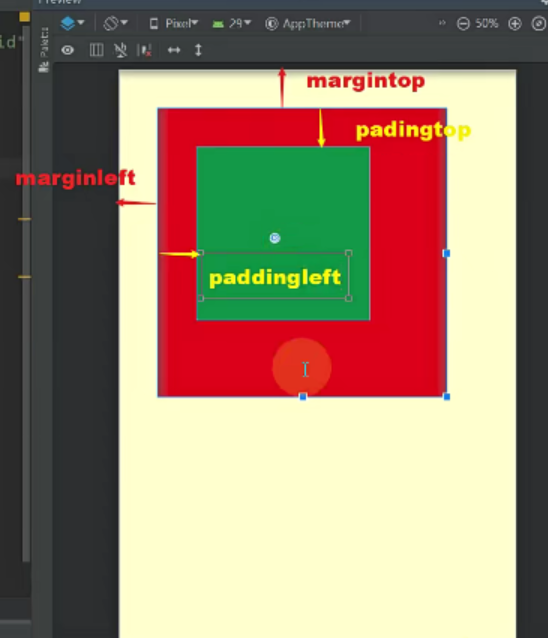Open the API 29 version dropdown
This screenshot has height=638, width=548.
pos(231,24)
